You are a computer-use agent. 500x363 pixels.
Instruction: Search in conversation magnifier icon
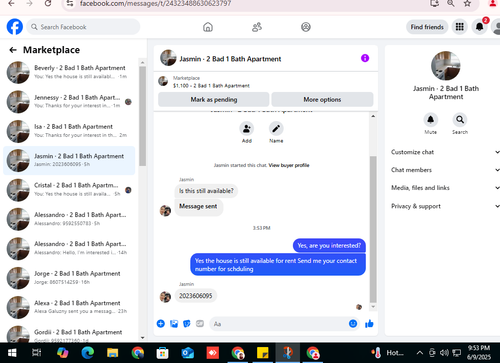point(460,120)
